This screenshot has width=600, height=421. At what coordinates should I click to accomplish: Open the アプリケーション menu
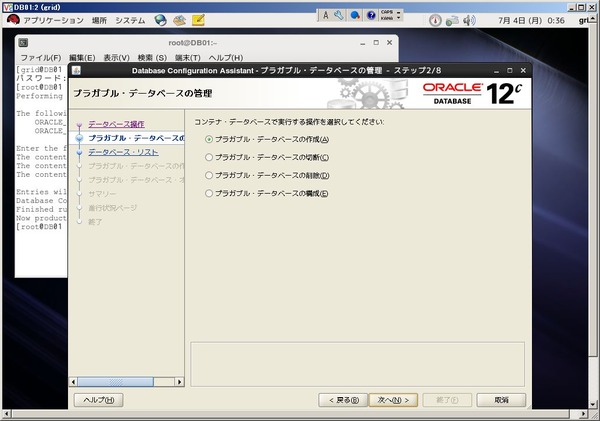(53, 20)
